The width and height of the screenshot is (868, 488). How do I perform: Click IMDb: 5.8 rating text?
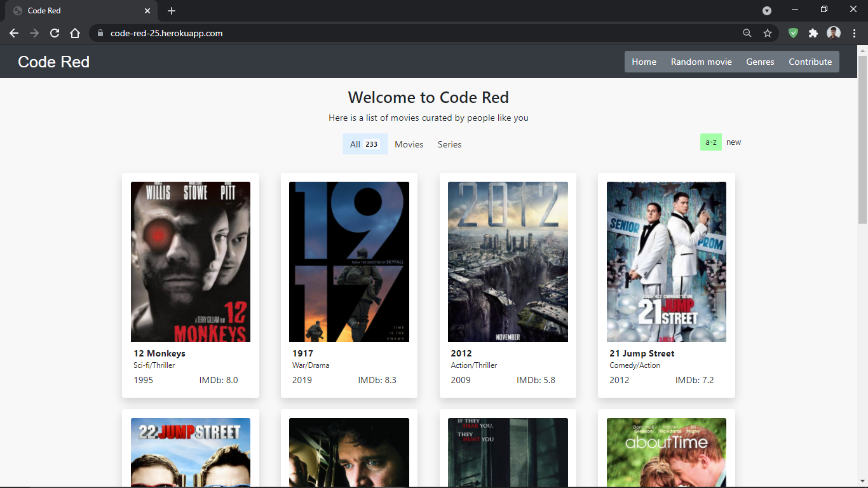point(536,380)
